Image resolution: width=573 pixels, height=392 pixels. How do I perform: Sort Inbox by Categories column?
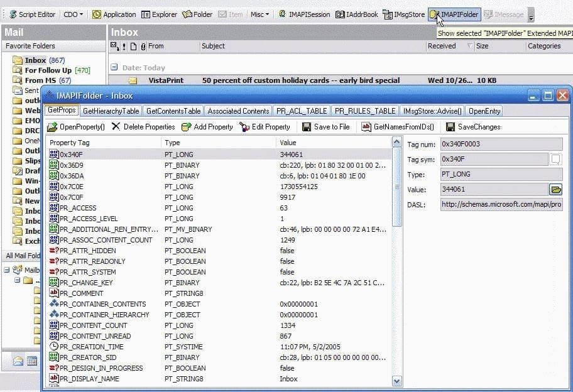pos(549,46)
